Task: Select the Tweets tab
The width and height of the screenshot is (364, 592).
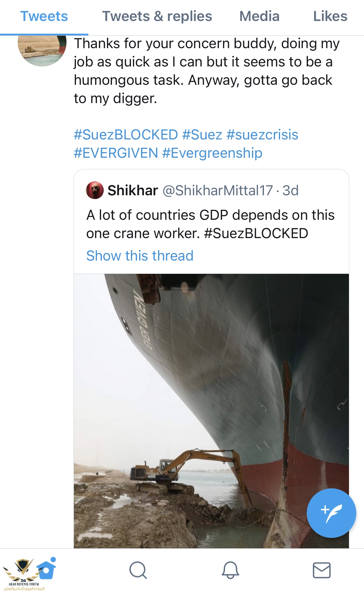Action: [44, 16]
